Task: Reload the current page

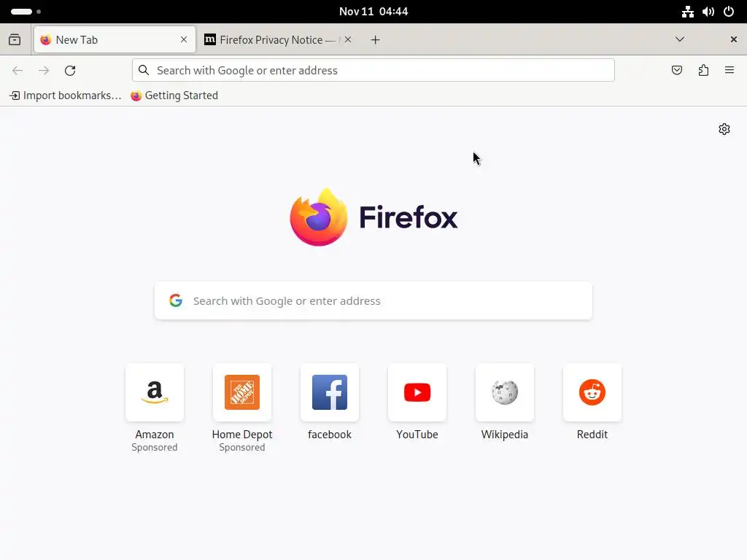Action: click(70, 71)
